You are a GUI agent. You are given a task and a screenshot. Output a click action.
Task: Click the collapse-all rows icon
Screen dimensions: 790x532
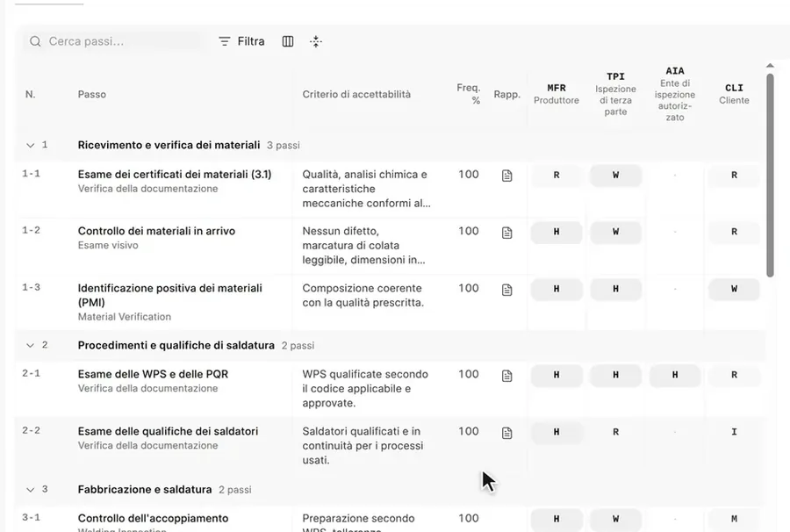tap(316, 41)
